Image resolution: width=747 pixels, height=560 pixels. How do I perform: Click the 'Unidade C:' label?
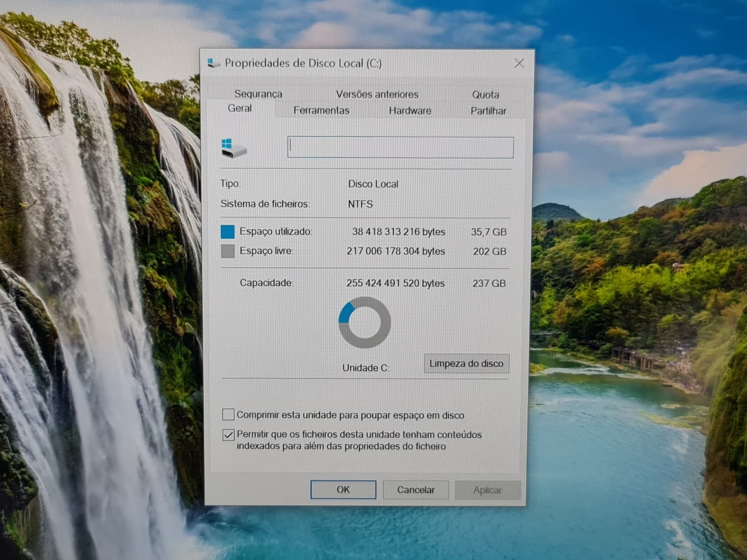pos(366,368)
